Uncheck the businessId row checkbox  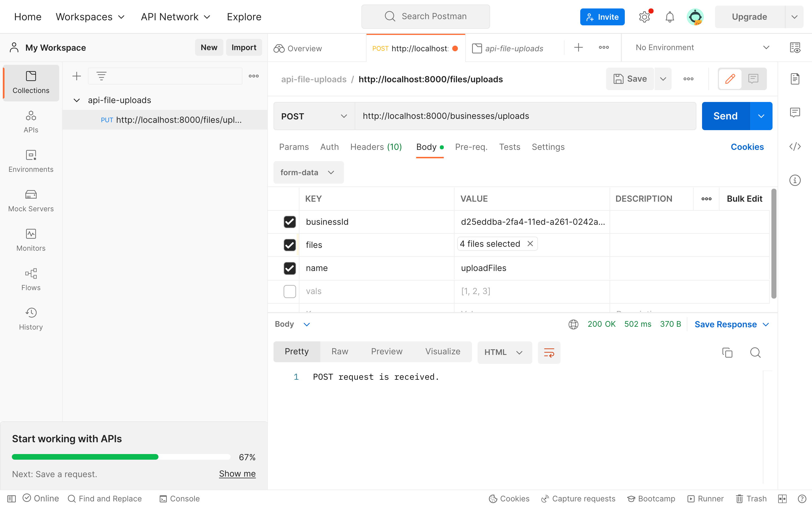pos(290,222)
